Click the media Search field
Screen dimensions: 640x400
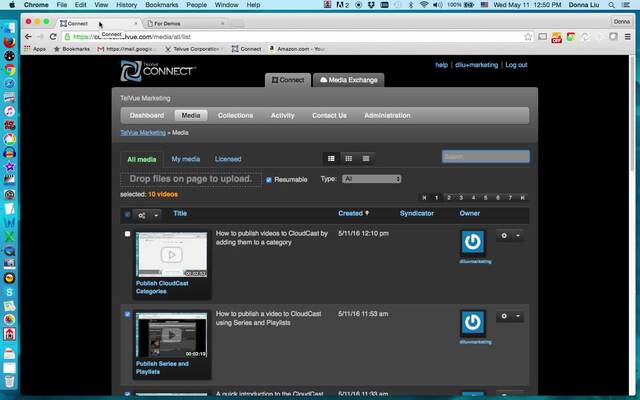pos(485,157)
